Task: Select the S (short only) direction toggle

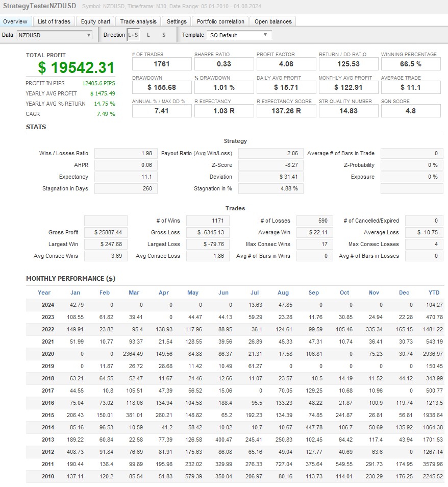Action: (x=164, y=35)
